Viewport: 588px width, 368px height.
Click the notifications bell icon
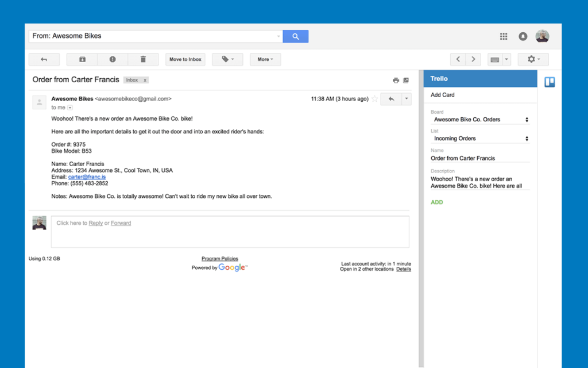click(523, 36)
